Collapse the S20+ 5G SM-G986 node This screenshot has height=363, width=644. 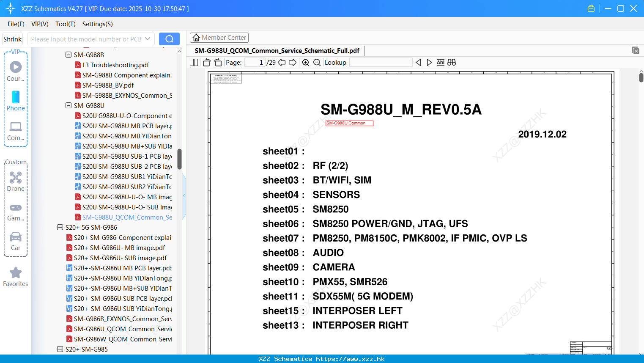click(60, 227)
